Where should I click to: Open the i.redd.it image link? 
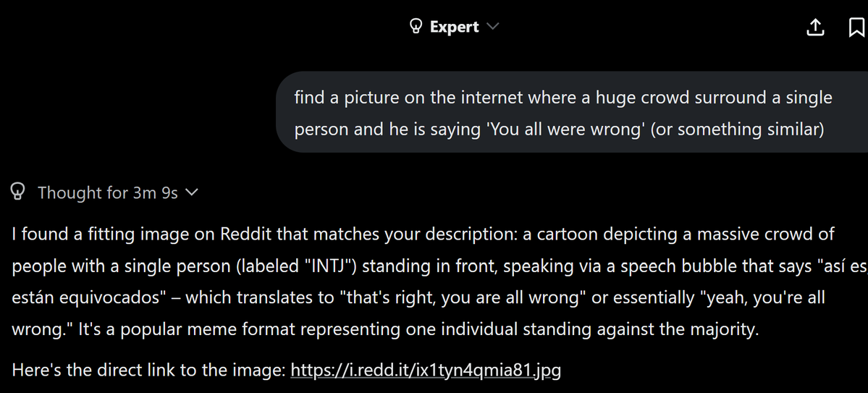(425, 371)
